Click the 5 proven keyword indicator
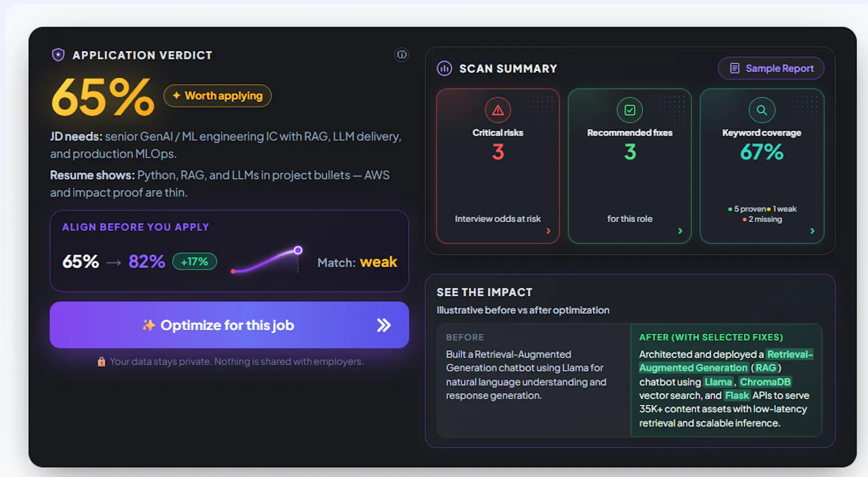Viewport: 868px width, 477px height. [747, 209]
